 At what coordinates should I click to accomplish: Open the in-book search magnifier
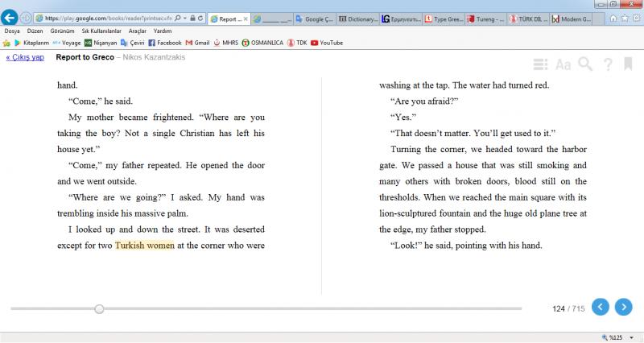click(x=585, y=64)
